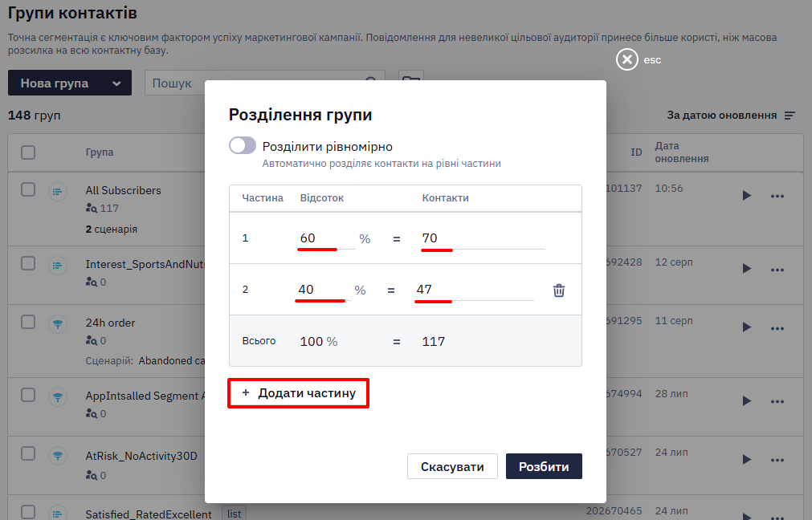Open more options in the 12 серп row
Viewport: 812px width, 520px height.
coord(777,270)
